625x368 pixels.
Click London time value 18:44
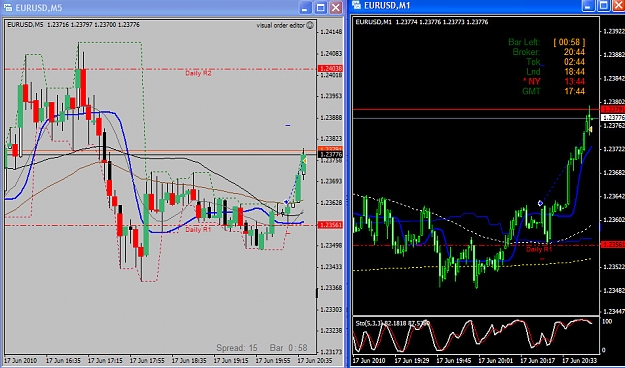(574, 72)
